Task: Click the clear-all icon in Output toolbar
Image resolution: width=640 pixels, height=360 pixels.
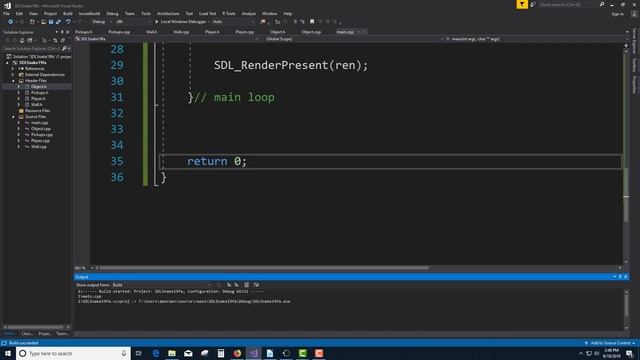Action: (247, 285)
